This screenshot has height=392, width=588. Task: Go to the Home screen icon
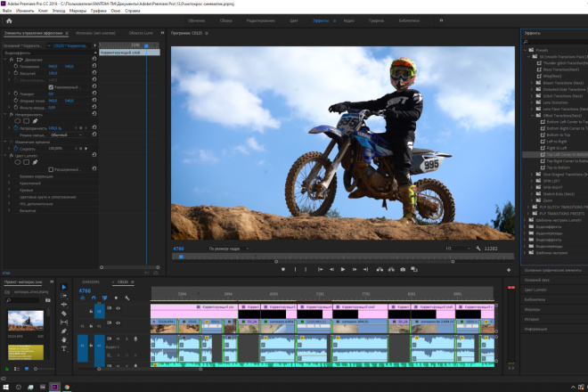point(9,21)
